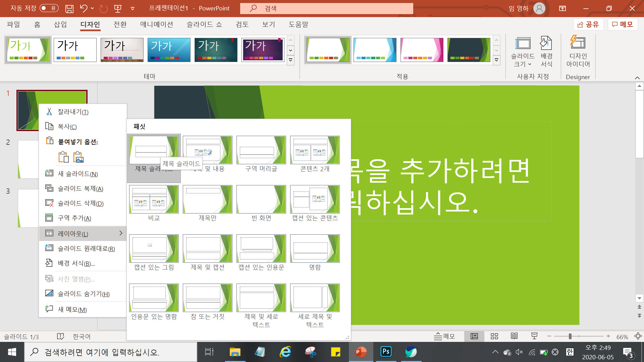The height and width of the screenshot is (362, 644).
Task: Open Reading View icon in status bar
Action: (514, 336)
